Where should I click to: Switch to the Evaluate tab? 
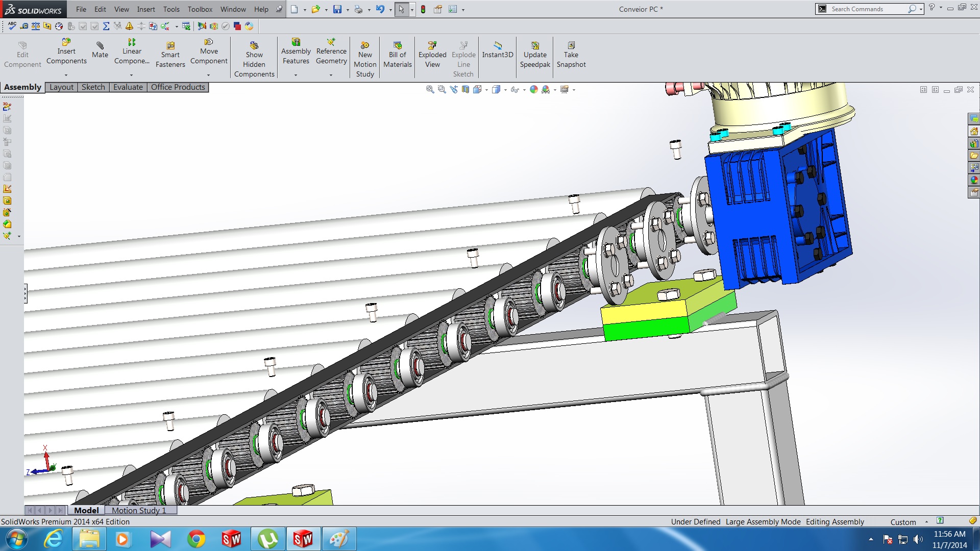(x=128, y=87)
